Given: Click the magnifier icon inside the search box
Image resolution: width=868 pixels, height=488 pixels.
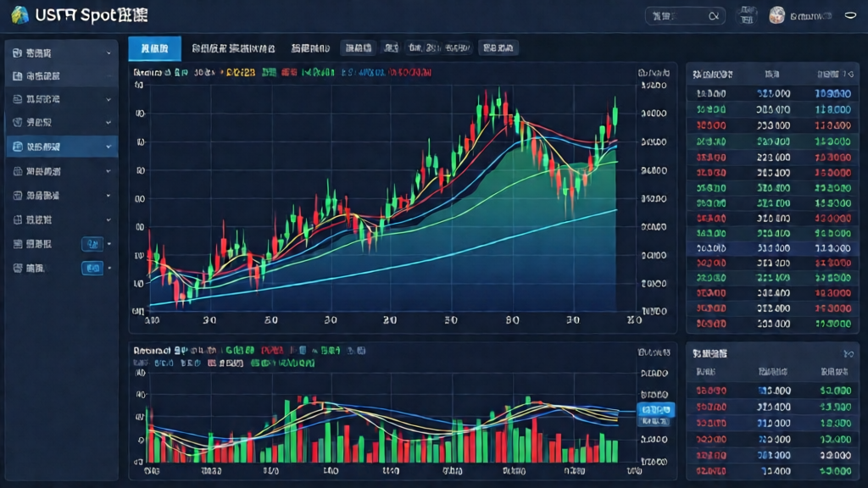Looking at the screenshot, I should click(714, 16).
